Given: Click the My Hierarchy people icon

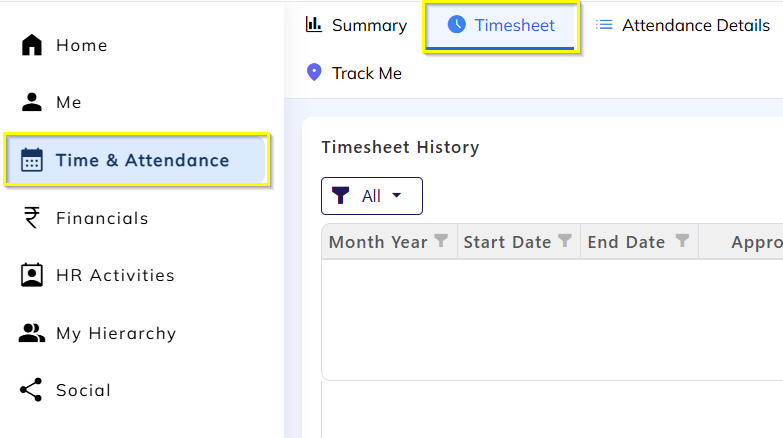Looking at the screenshot, I should point(32,333).
